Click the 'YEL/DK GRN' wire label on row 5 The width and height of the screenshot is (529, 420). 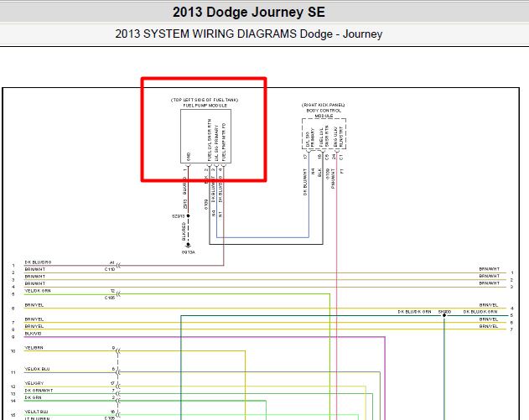point(38,290)
